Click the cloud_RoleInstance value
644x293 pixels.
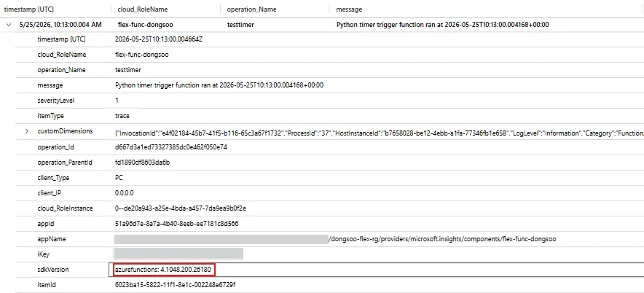(x=180, y=208)
